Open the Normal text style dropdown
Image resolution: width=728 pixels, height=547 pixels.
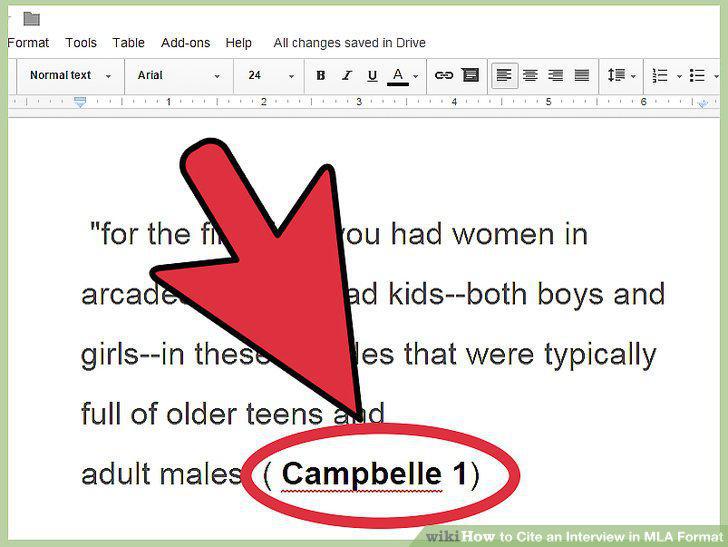[x=71, y=75]
